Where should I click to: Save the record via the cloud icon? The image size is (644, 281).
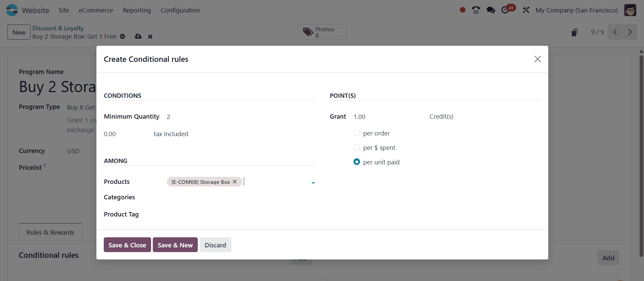click(138, 37)
